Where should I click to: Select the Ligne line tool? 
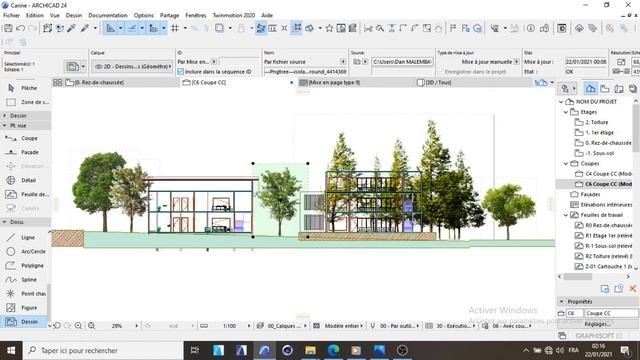[24, 237]
